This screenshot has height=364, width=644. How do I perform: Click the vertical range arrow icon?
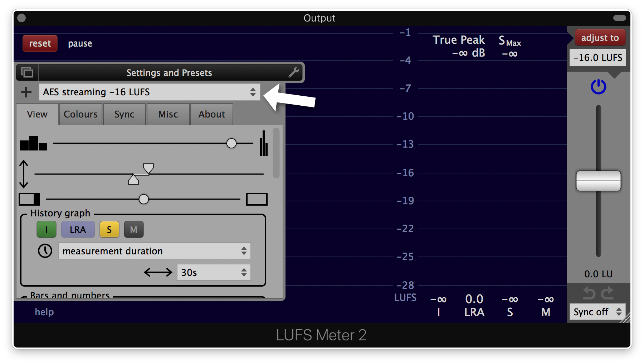click(x=24, y=174)
